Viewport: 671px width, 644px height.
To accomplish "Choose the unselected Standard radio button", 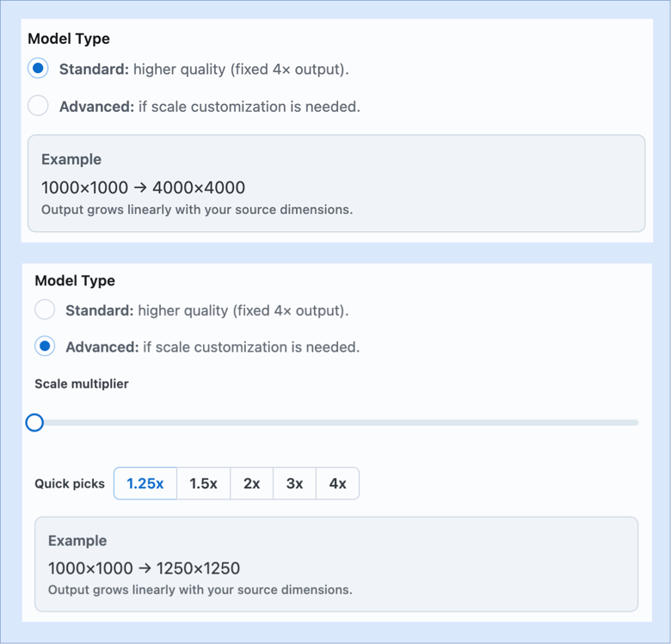I will tap(45, 310).
